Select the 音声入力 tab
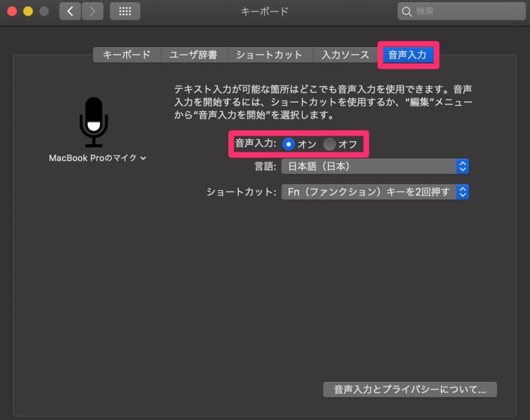Viewport: 530px width, 420px height. coord(407,55)
